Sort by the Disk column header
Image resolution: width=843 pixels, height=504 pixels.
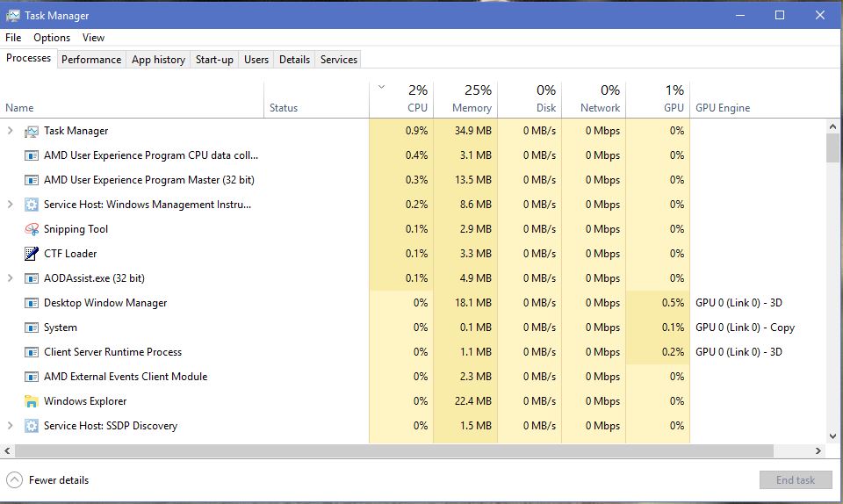(530, 99)
